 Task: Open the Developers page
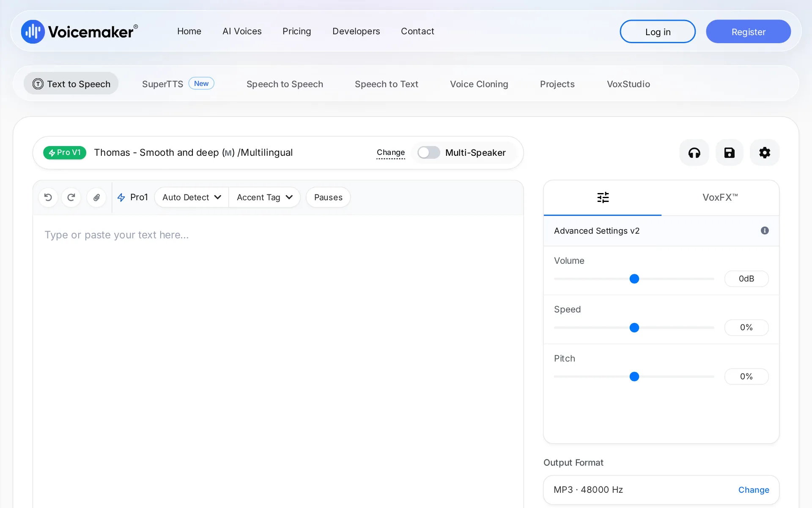(x=356, y=31)
